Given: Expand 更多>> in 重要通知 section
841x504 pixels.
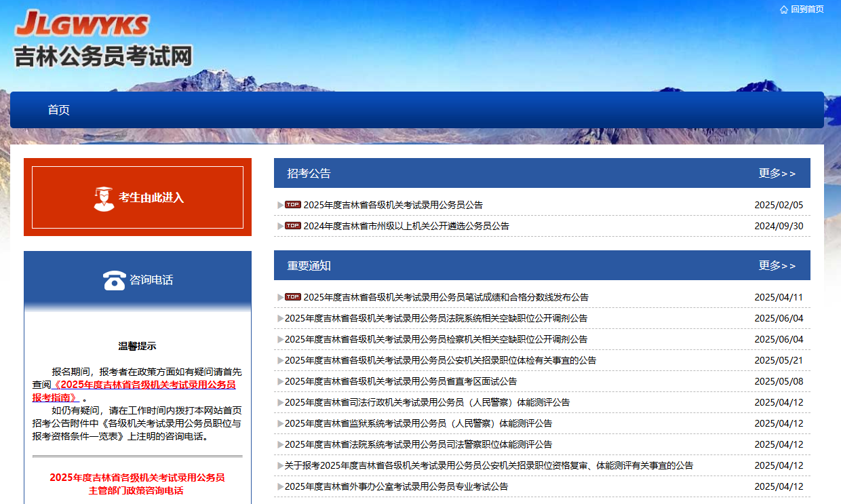Looking at the screenshot, I should click(x=777, y=266).
